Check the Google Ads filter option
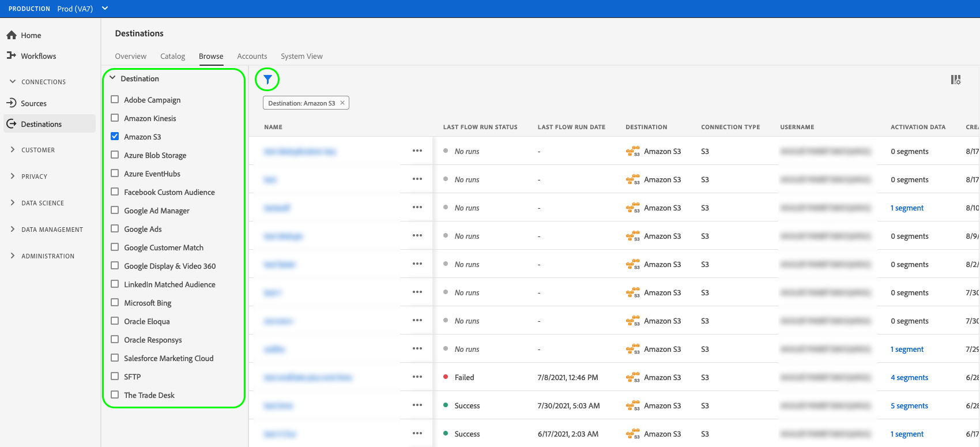 click(115, 228)
